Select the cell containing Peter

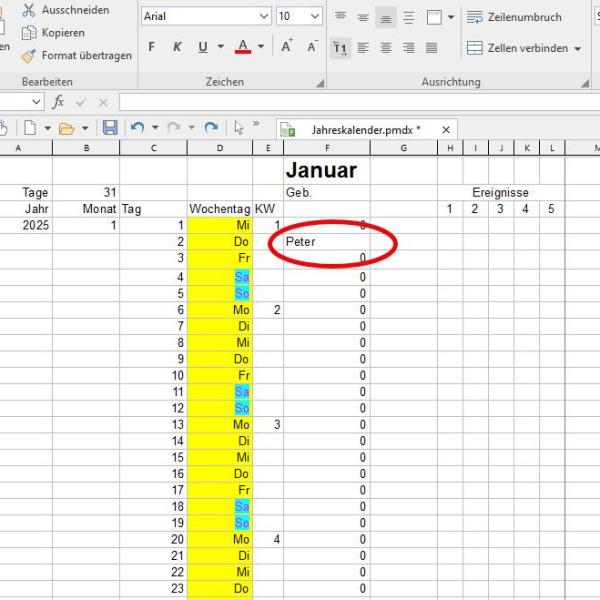point(326,242)
